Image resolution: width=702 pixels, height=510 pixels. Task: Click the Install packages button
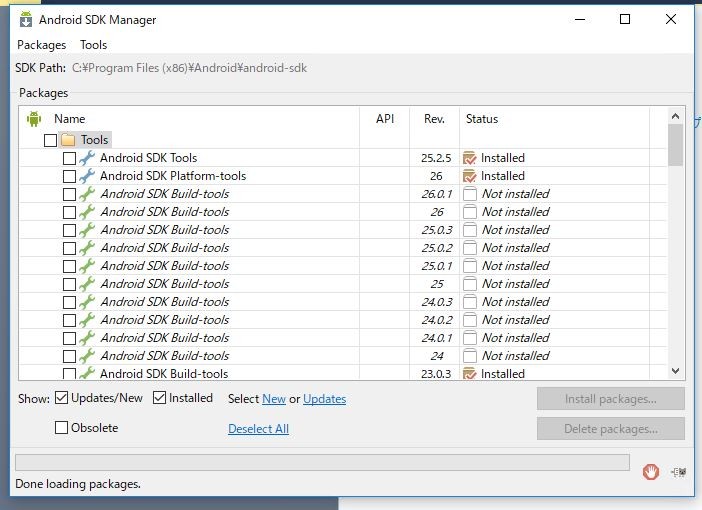coord(611,399)
